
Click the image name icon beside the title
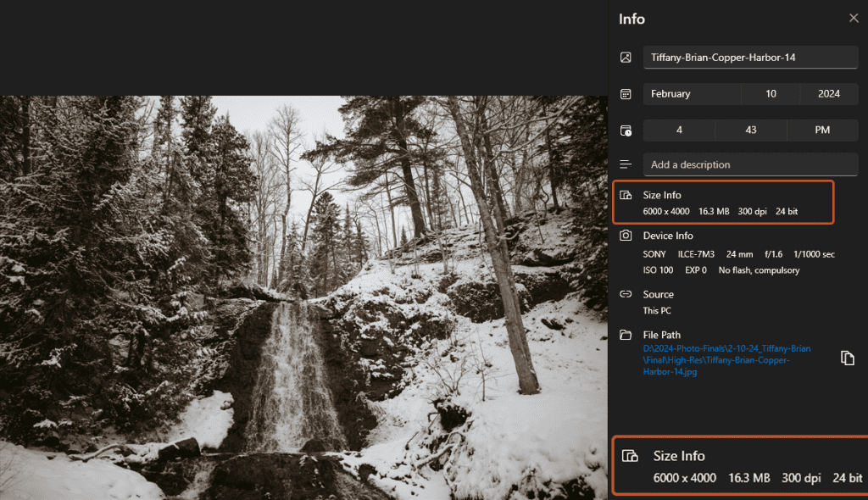(x=626, y=58)
